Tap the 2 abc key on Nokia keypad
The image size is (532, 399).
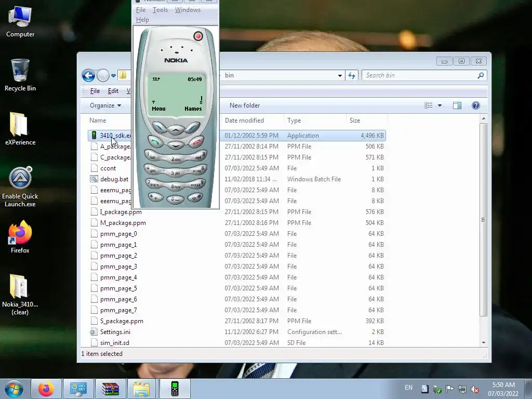[176, 159]
